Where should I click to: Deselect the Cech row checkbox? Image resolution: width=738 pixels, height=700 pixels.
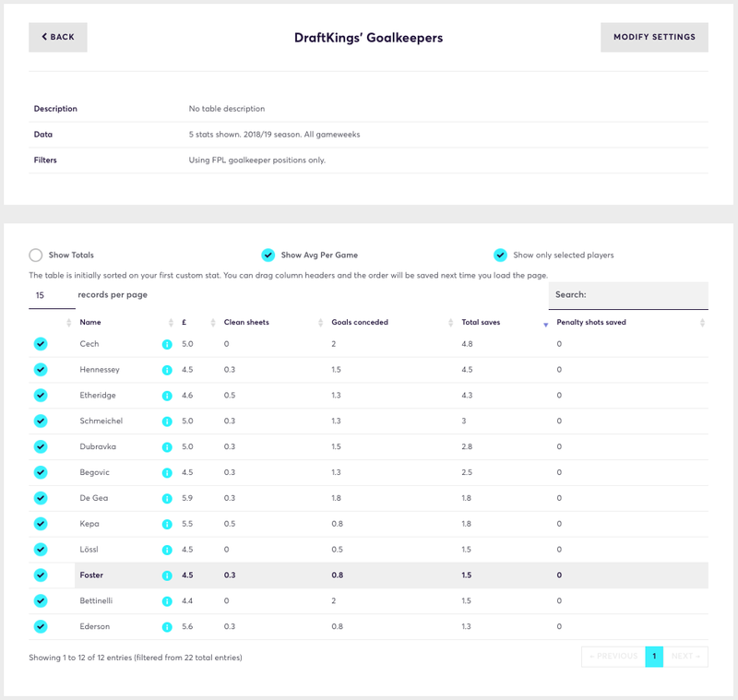tap(41, 344)
